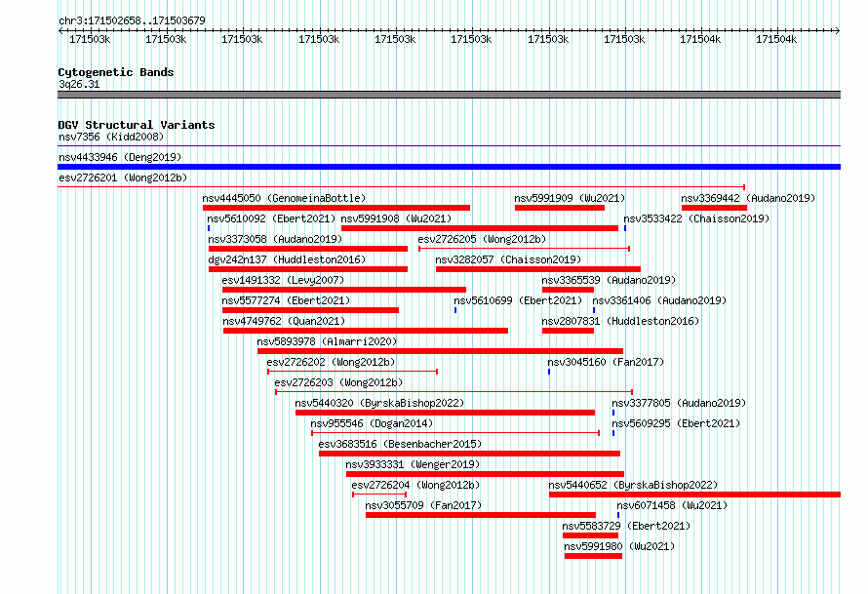Click the red bar under esv3683516 (Besenbacher2015)

tap(469, 454)
